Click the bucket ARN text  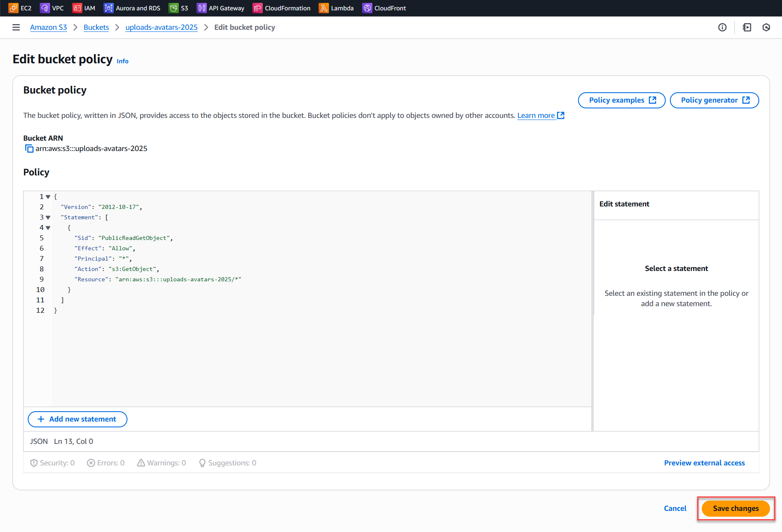(91, 149)
